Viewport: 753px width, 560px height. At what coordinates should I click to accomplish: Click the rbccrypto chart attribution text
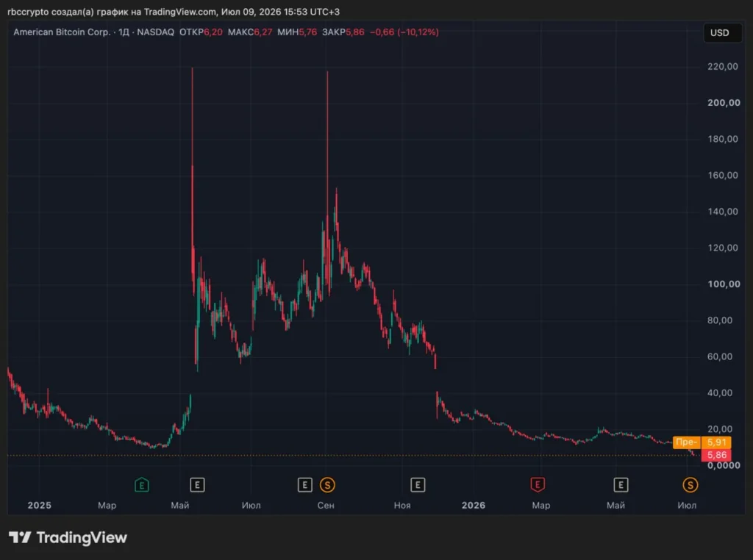(174, 12)
